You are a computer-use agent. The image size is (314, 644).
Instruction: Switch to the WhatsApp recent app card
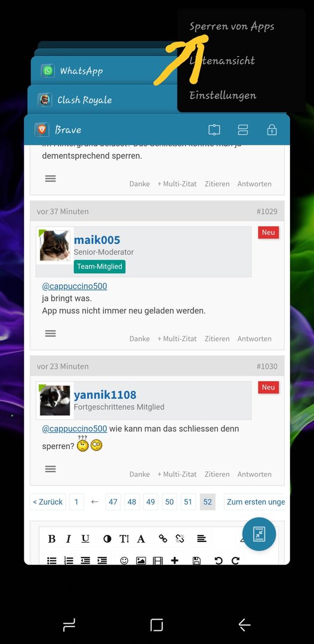[x=81, y=71]
